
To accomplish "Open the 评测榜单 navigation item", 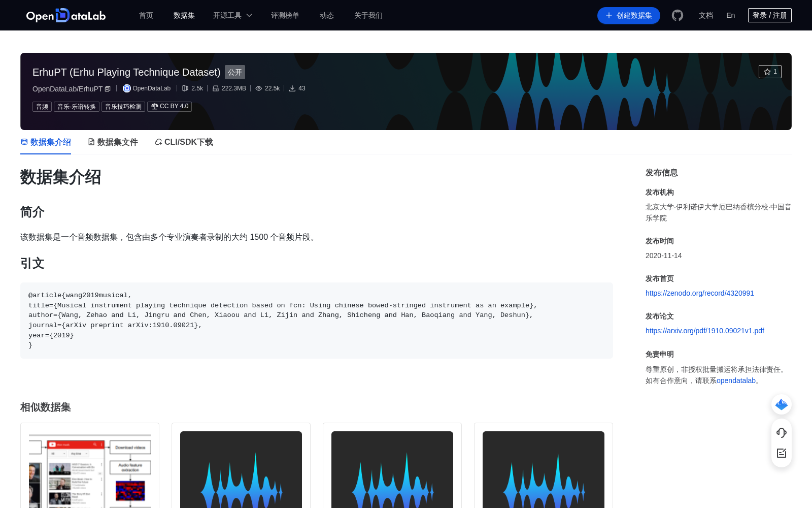I will (285, 15).
